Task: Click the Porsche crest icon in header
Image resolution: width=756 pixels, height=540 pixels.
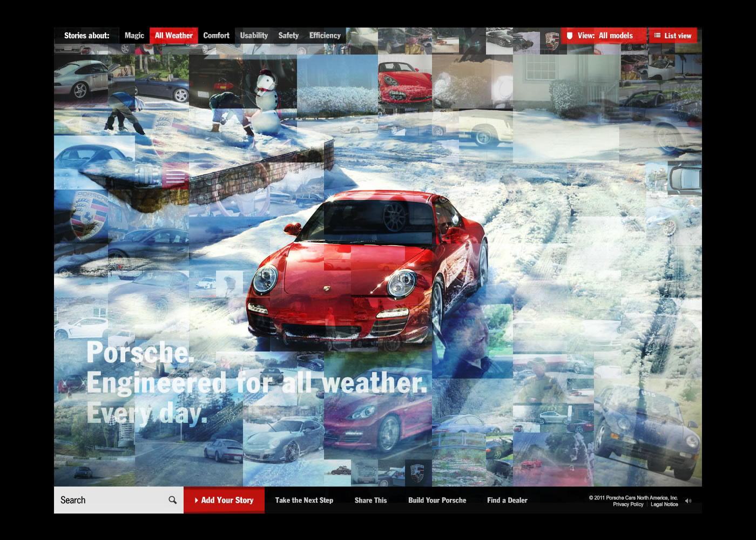Action: coord(551,41)
